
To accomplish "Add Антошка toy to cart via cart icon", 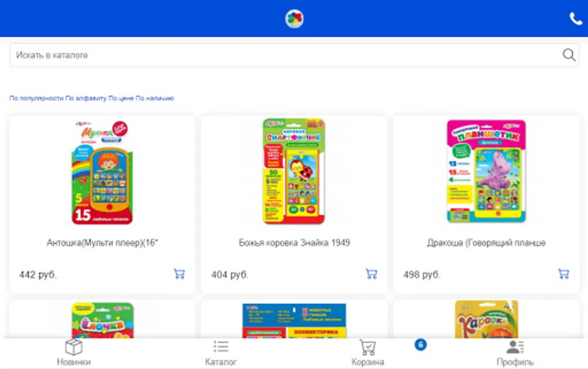I will tap(179, 274).
